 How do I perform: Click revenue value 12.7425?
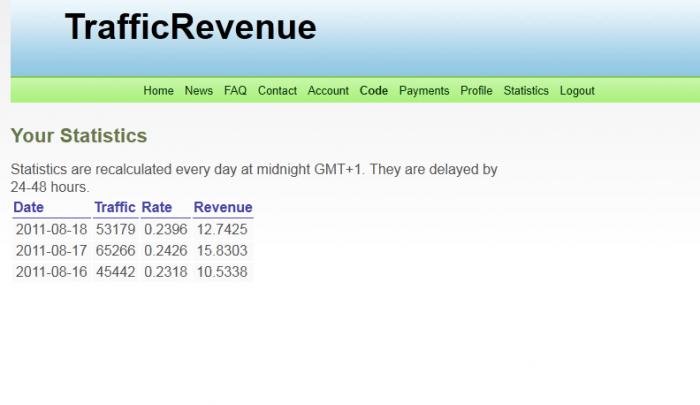(x=222, y=230)
